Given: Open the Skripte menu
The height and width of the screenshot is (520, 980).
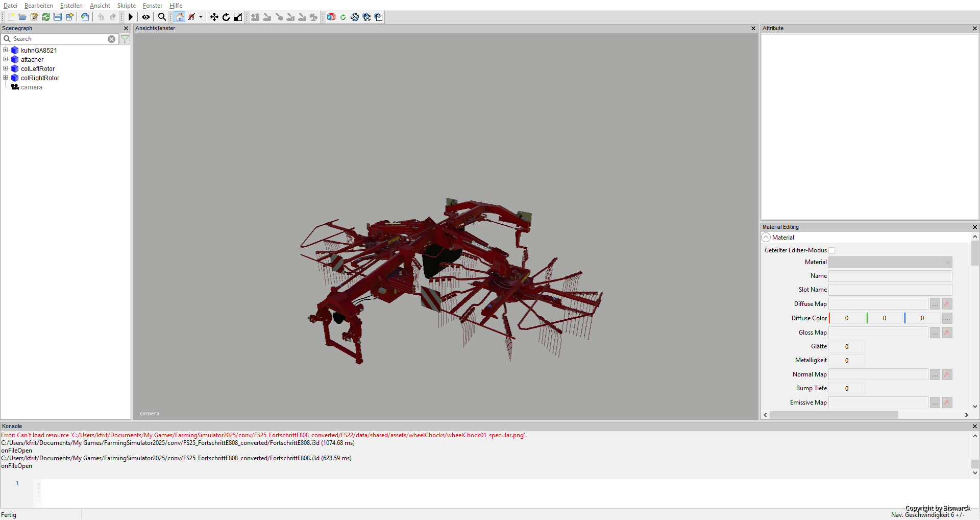Looking at the screenshot, I should 127,6.
